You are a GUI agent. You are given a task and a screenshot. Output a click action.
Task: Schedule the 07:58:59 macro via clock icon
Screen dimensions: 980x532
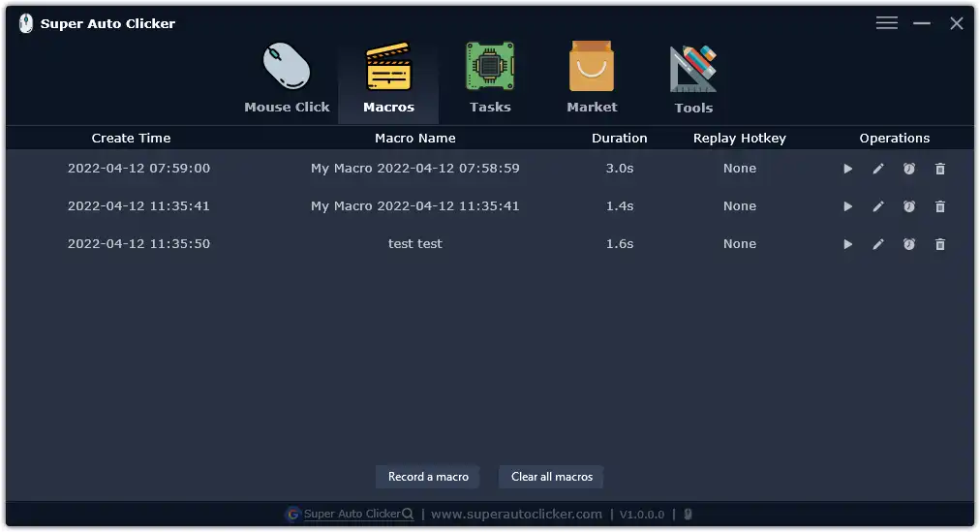pyautogui.click(x=908, y=169)
